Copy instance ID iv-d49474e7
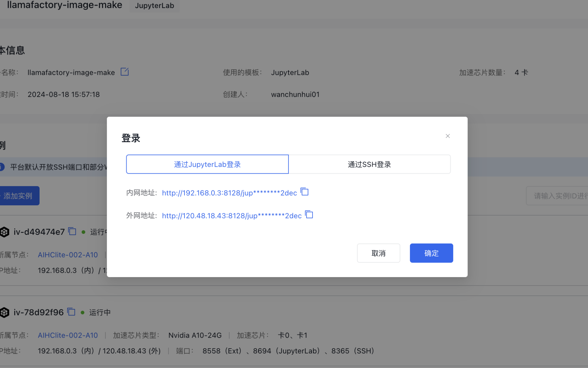 click(x=72, y=231)
